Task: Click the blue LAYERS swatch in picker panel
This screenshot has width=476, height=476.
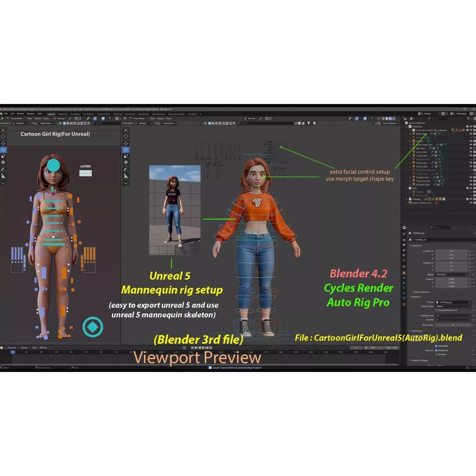Action: click(86, 173)
